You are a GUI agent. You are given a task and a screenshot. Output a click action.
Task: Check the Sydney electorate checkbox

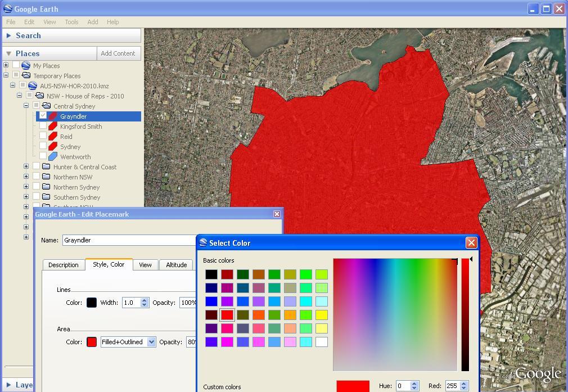coord(43,146)
